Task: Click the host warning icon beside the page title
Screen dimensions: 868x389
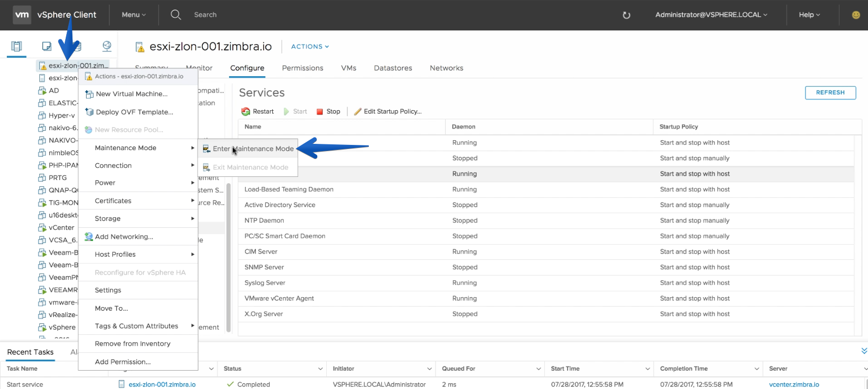Action: 140,47
